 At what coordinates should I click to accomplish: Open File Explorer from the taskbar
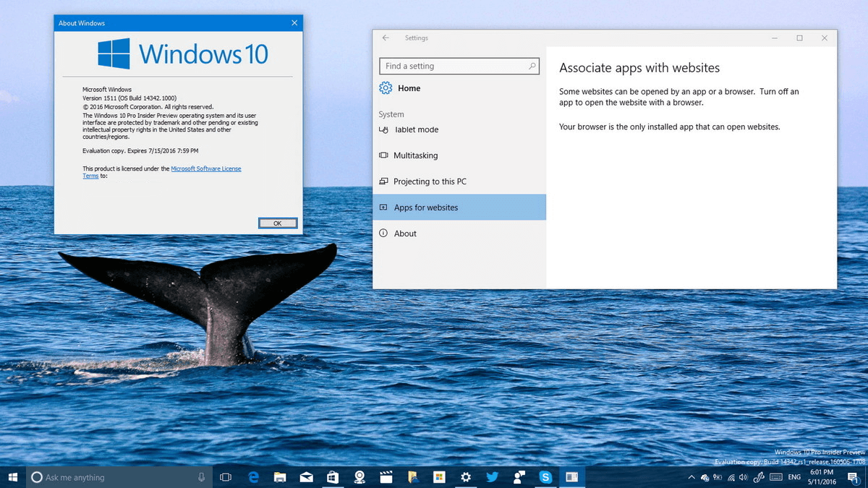[280, 477]
